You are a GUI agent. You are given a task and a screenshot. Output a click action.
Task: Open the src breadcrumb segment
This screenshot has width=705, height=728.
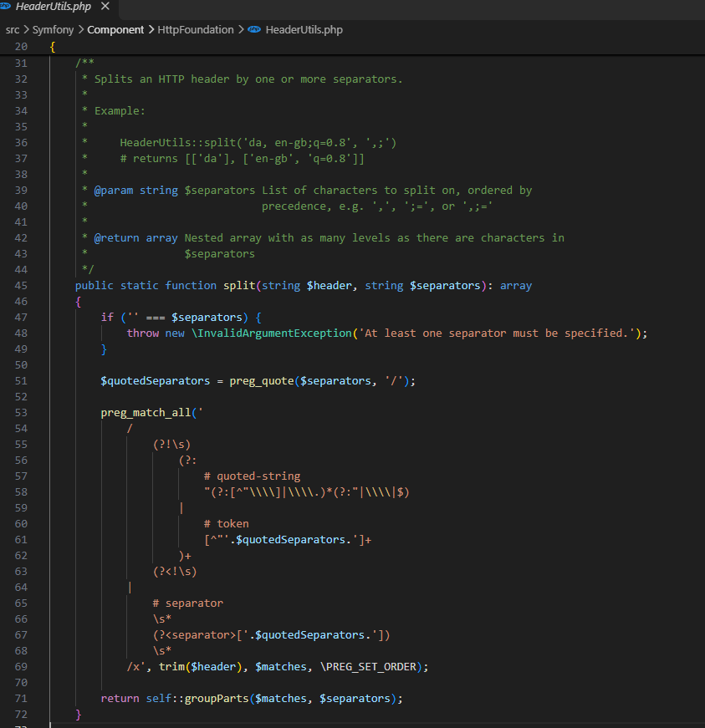click(13, 30)
